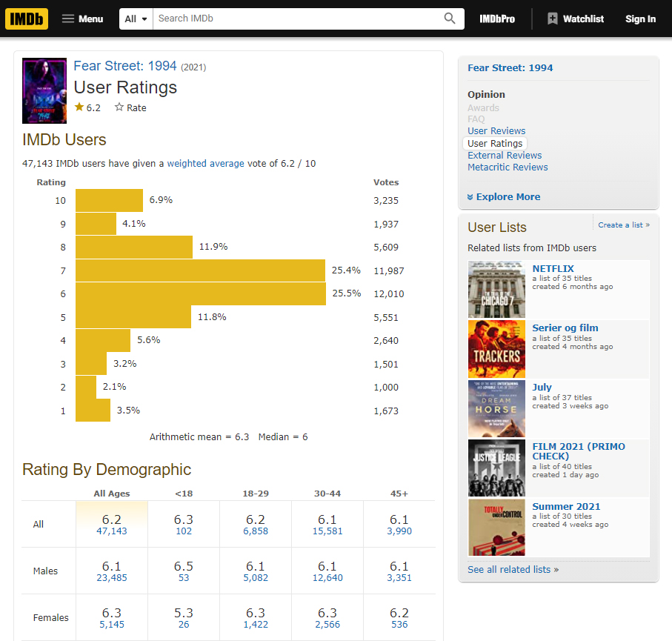Viewport: 672px width, 641px height.
Task: Open the hamburger Menu
Action: click(82, 19)
